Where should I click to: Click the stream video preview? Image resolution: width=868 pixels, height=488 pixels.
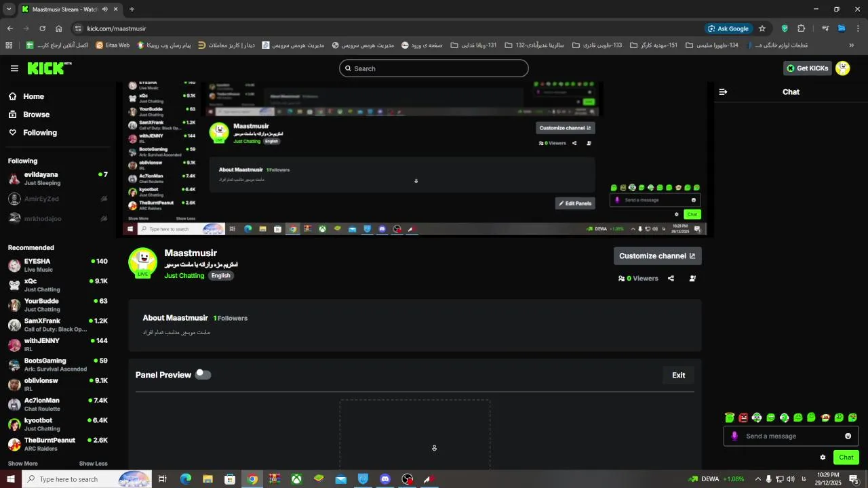coord(415,159)
